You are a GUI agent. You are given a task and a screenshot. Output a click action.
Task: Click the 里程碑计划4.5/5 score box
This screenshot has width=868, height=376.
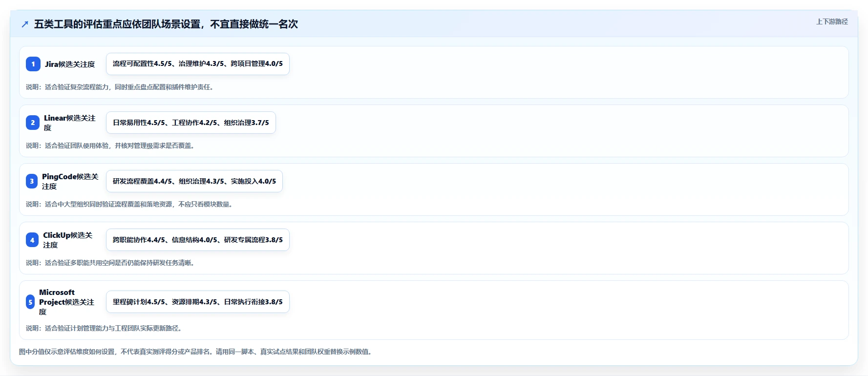[x=198, y=302]
